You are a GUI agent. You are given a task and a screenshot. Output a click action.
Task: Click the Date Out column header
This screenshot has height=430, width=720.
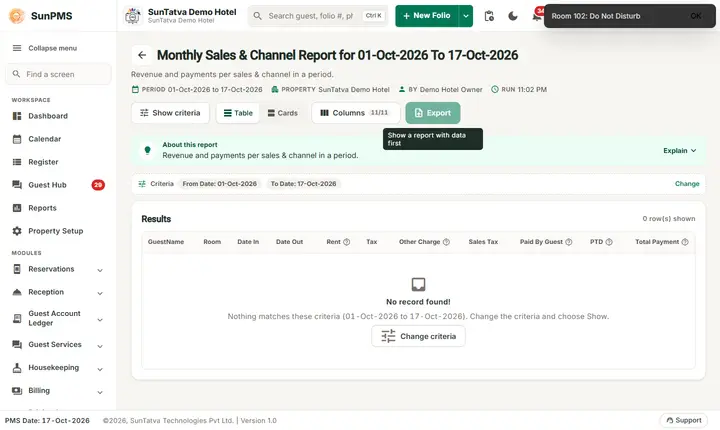289,242
